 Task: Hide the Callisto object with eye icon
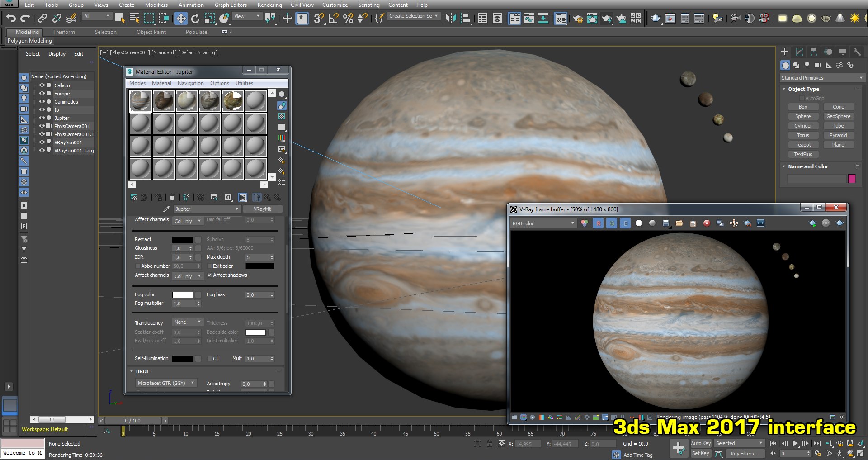(x=42, y=85)
